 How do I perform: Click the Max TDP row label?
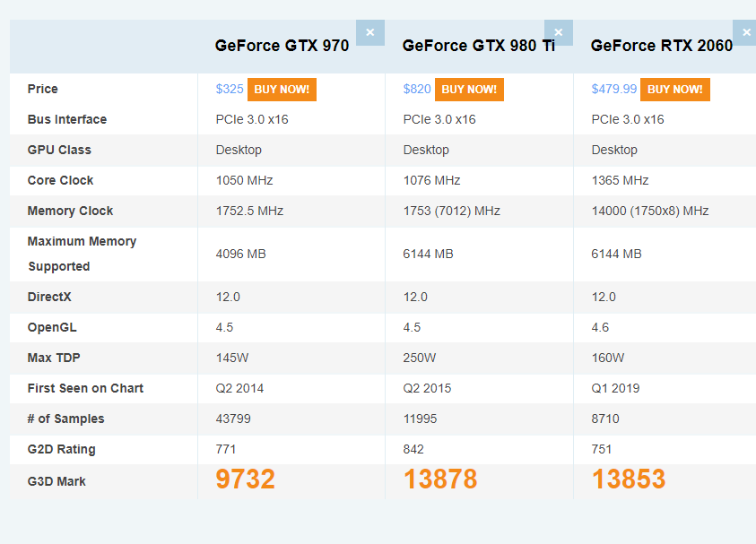point(54,358)
